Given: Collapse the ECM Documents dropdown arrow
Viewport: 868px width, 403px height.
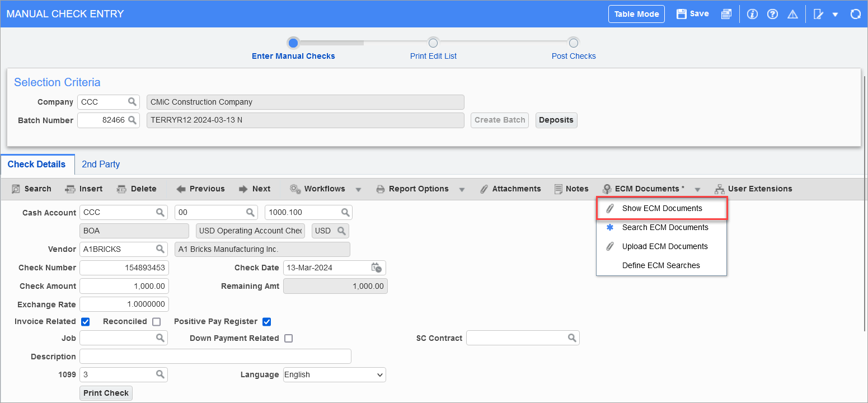Looking at the screenshot, I should [697, 189].
